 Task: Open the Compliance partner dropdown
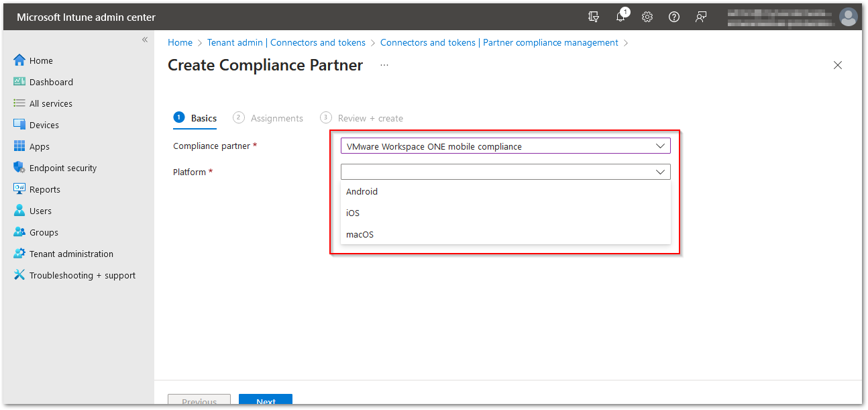tap(505, 146)
